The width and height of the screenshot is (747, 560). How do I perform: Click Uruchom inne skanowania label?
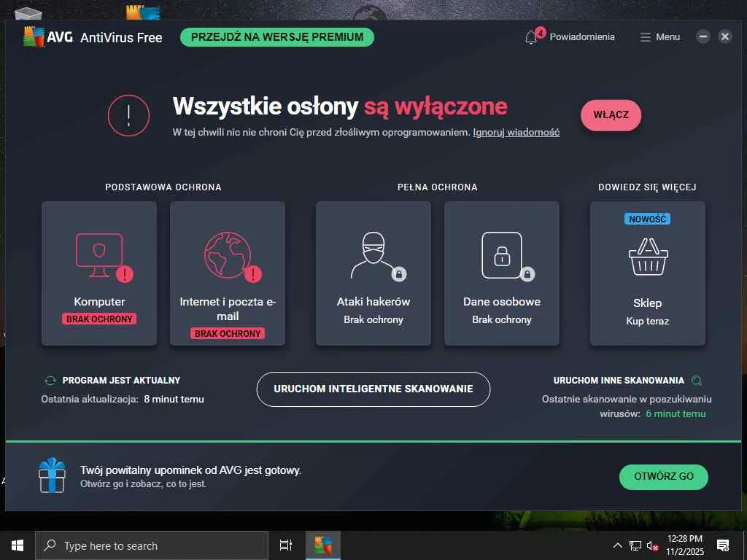point(619,381)
